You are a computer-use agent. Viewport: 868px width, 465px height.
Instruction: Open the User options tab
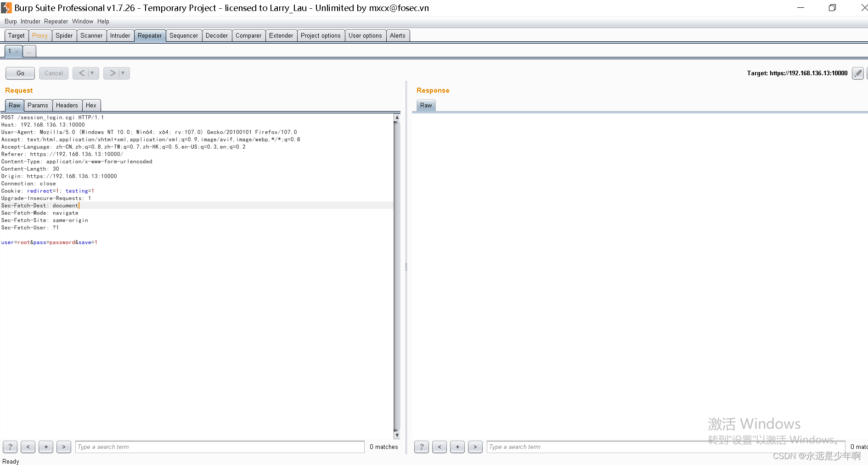coord(365,35)
